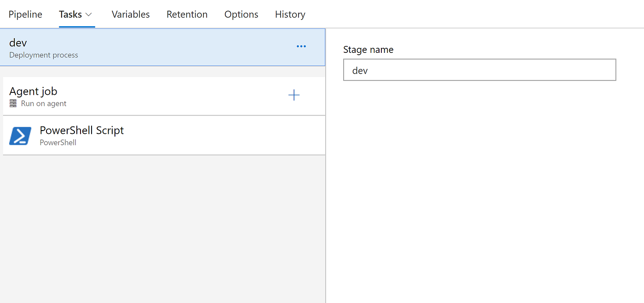This screenshot has height=303, width=644.
Task: Select the Options tab
Action: click(241, 15)
